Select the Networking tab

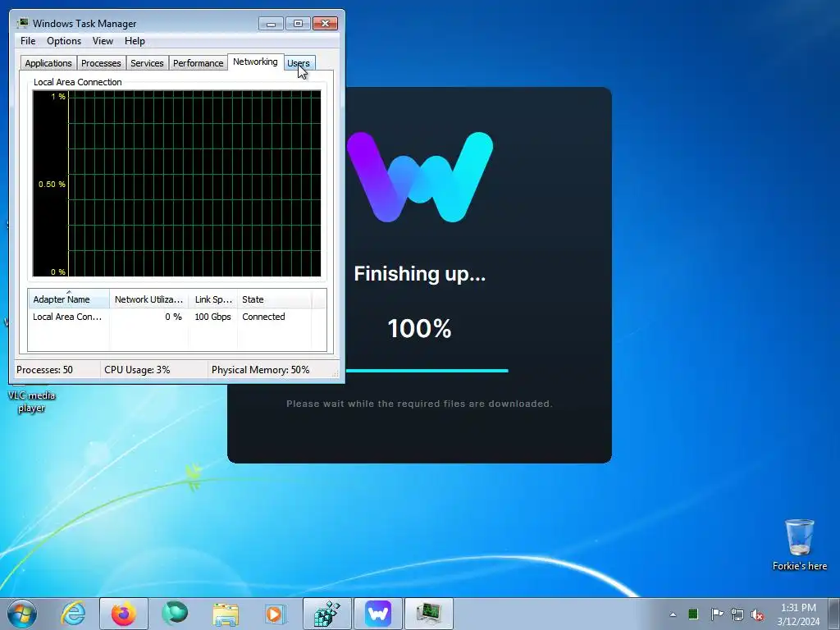pos(256,62)
